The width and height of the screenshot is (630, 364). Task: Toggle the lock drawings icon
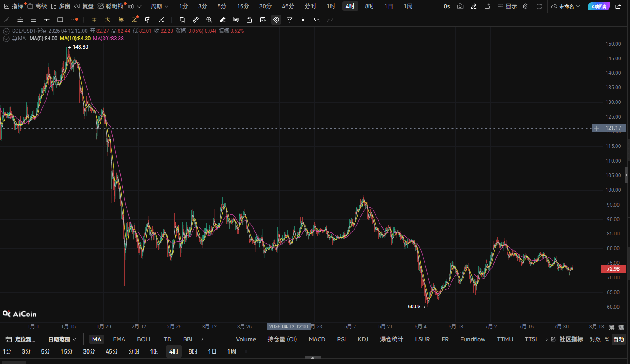[x=249, y=20]
